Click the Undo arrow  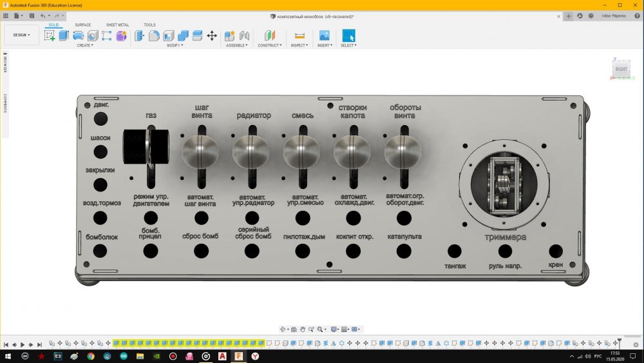tap(43, 15)
